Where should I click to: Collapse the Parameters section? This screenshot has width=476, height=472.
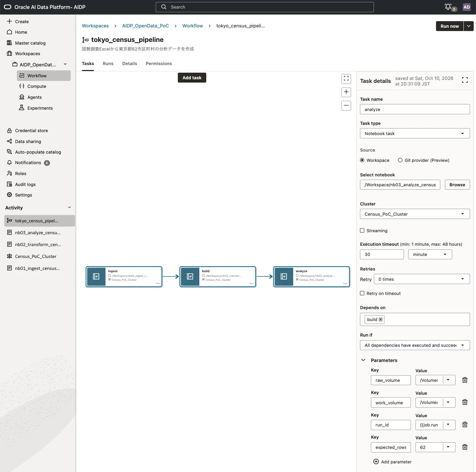point(363,360)
